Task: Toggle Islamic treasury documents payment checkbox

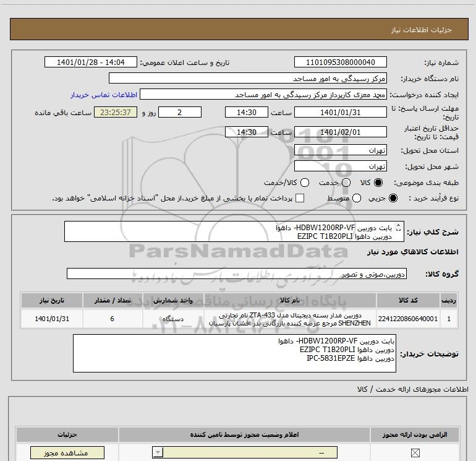Action: tap(300, 198)
